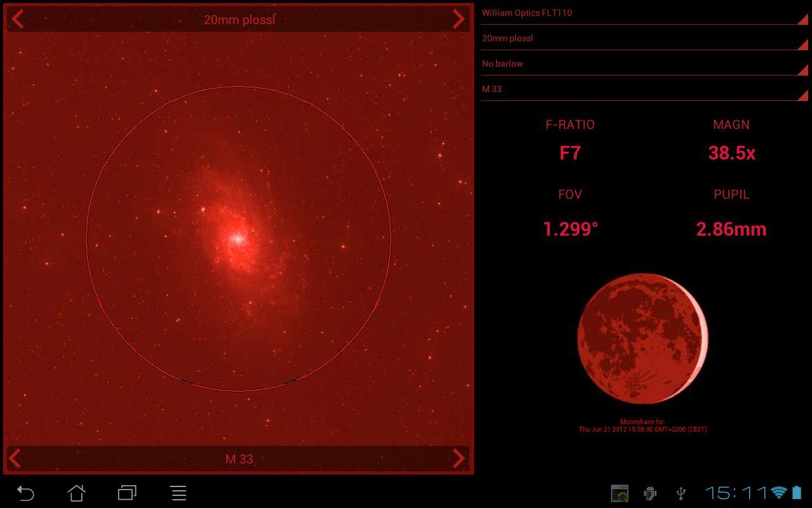Viewport: 812px width, 508px height.
Task: Show previous object before M 33
Action: (x=15, y=458)
